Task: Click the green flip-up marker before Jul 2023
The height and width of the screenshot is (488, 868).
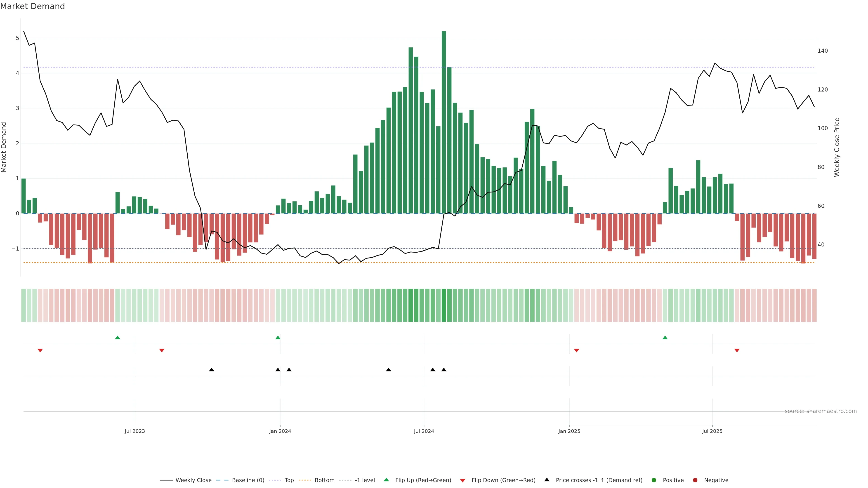Action: (x=118, y=338)
